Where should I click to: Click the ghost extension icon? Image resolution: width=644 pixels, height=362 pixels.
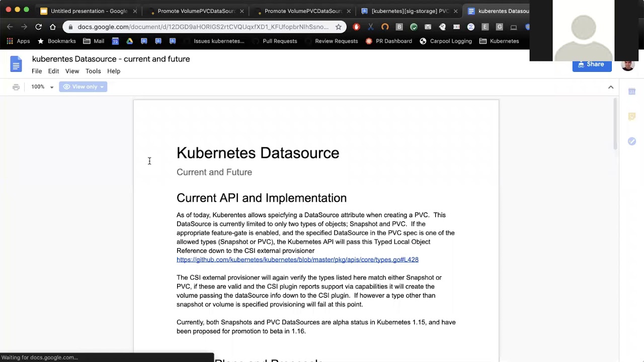pos(442,27)
